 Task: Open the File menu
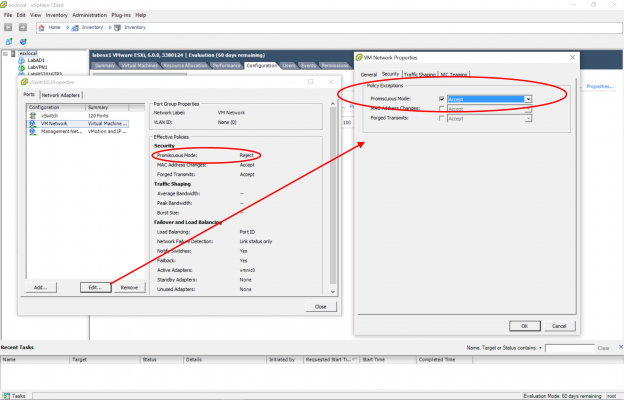tap(8, 15)
